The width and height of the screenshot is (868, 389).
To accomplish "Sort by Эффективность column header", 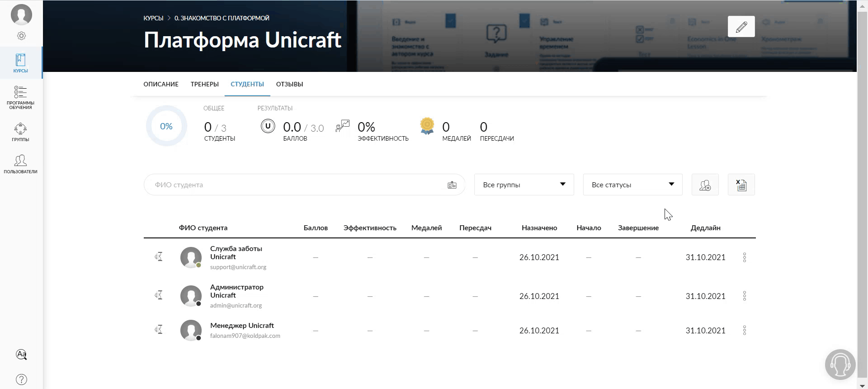I will 370,228.
